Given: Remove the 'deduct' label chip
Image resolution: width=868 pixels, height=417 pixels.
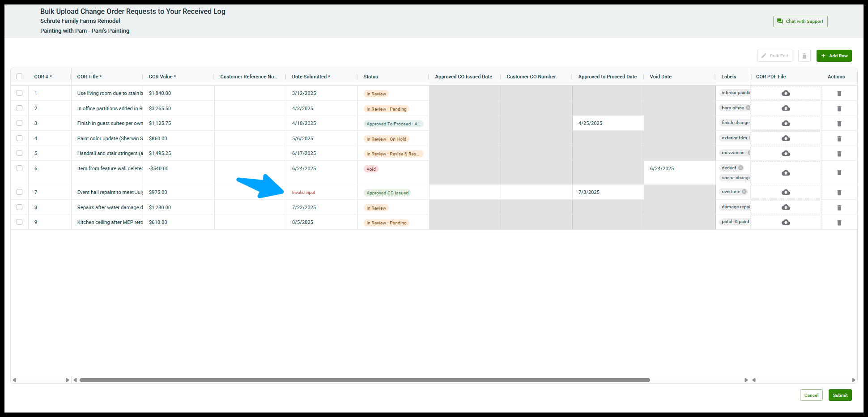Looking at the screenshot, I should [x=740, y=168].
